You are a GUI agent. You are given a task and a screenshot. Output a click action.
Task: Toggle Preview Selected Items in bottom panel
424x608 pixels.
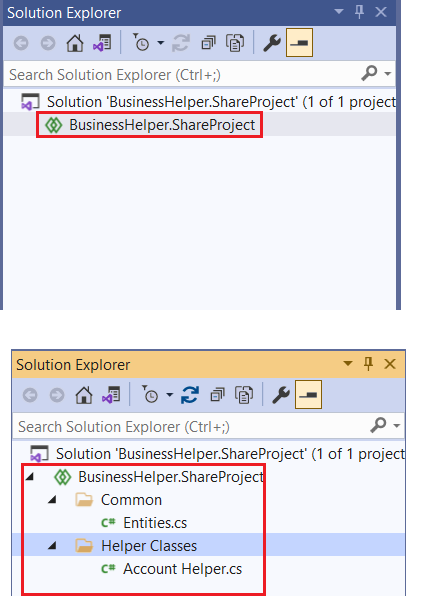click(x=308, y=395)
